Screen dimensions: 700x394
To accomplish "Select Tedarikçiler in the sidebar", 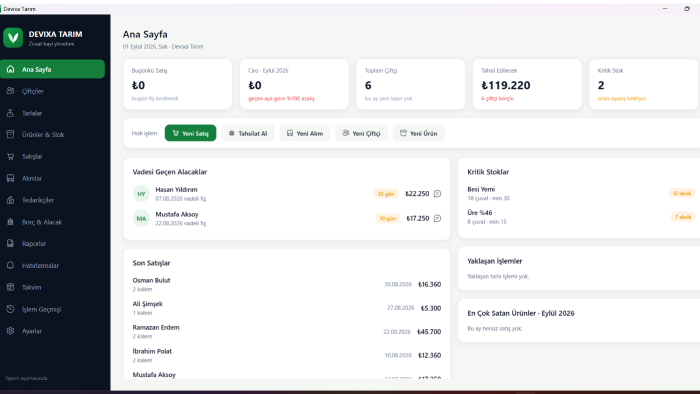I will (52, 200).
